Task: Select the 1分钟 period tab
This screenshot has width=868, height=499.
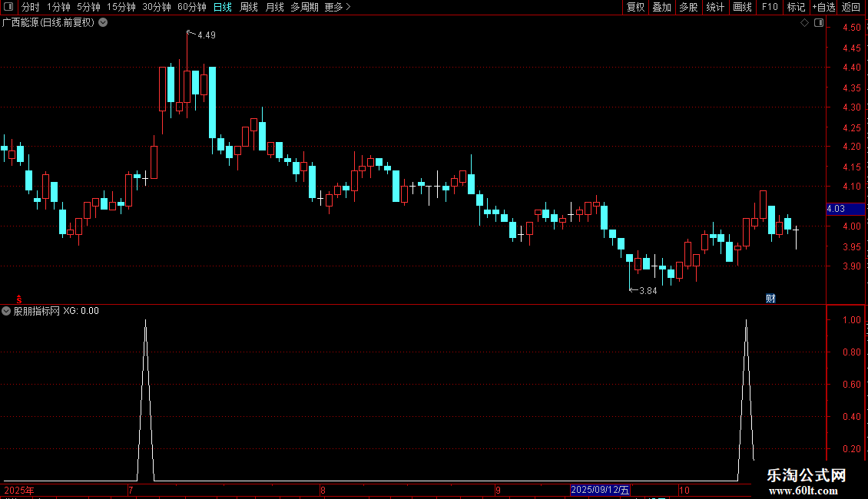Action: coord(58,7)
